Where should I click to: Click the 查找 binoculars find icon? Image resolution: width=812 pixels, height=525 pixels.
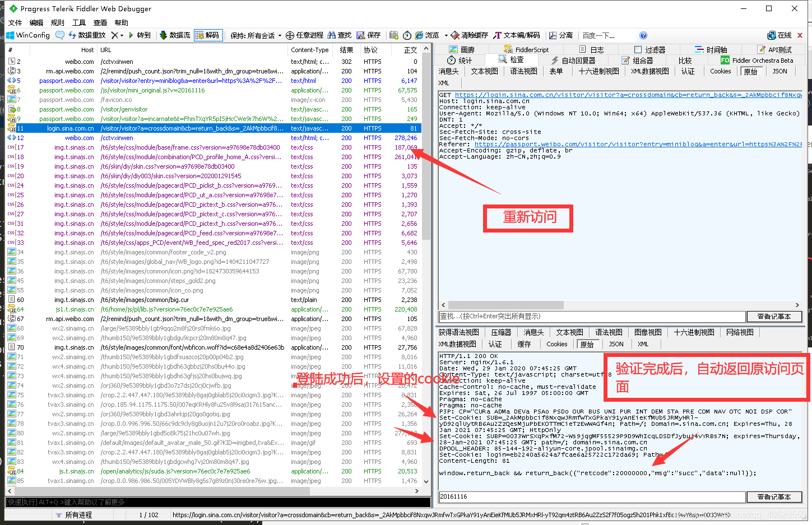pyautogui.click(x=331, y=35)
